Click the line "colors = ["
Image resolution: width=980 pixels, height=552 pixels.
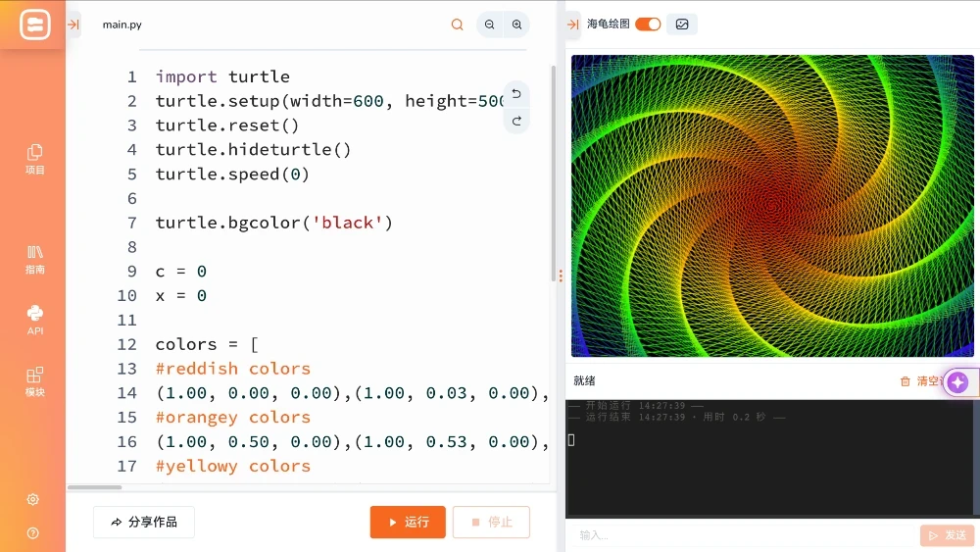tap(207, 344)
